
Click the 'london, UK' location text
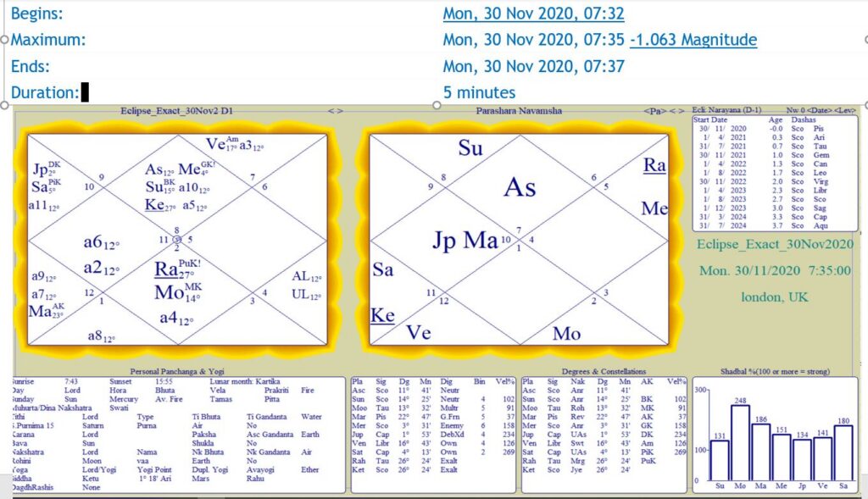pos(775,297)
